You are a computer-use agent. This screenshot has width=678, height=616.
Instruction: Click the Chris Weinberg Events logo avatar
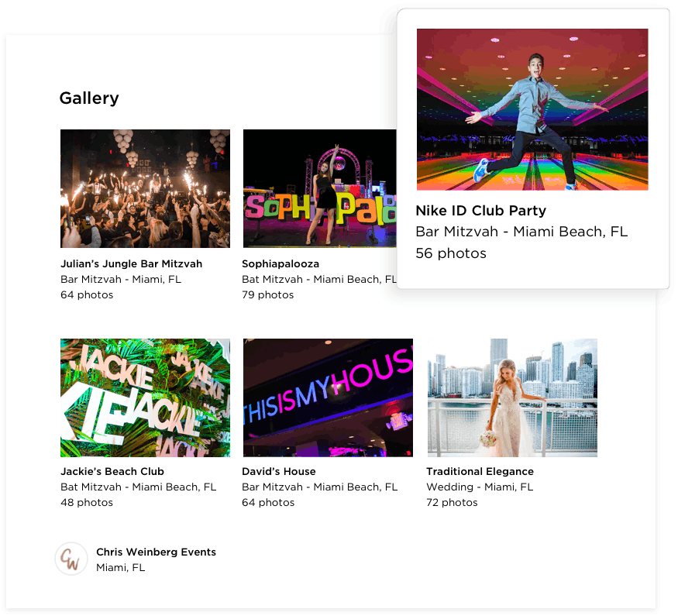tap(71, 559)
